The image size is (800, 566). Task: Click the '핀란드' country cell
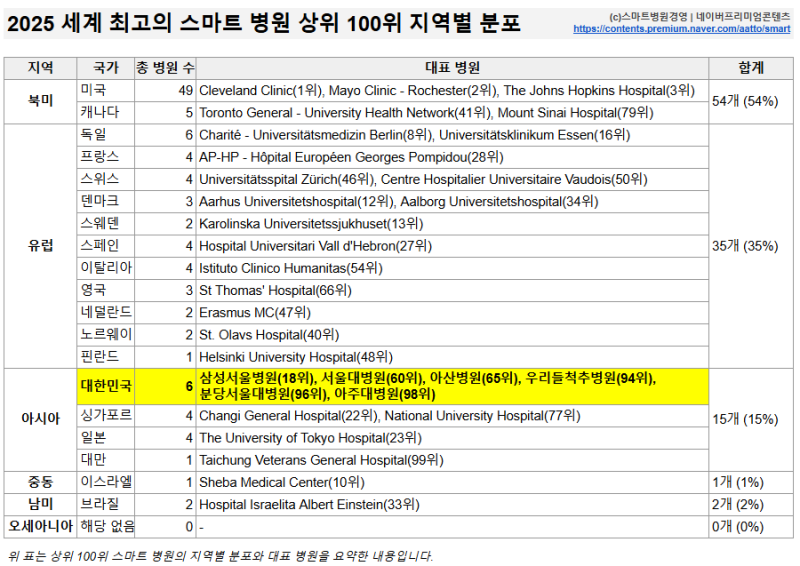point(106,357)
